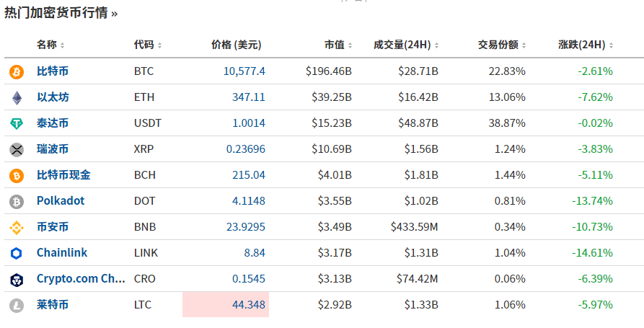Click the 价格 (美元) column header
Viewport: 644px width, 328px height.
pos(236,45)
